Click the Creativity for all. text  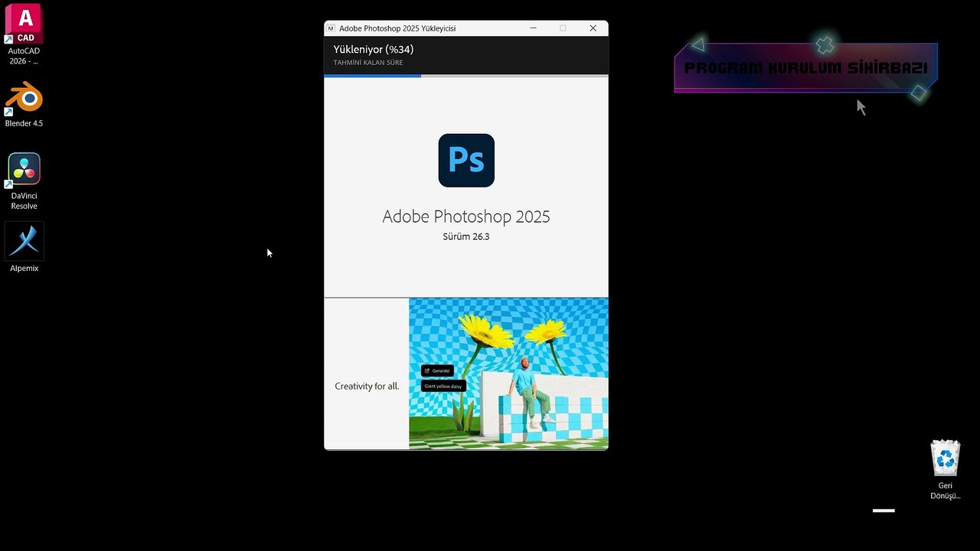[x=367, y=386]
